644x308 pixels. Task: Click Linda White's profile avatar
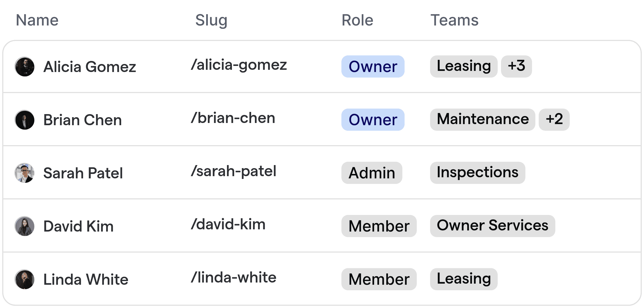(24, 279)
